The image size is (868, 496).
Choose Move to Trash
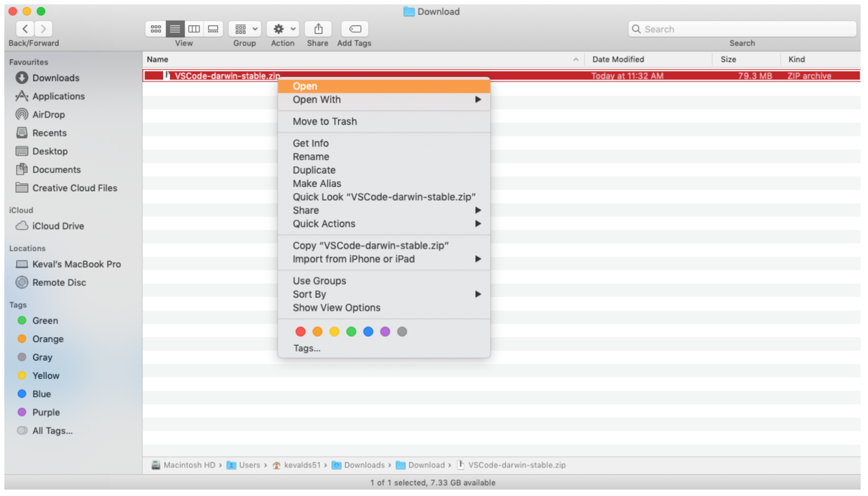pos(384,122)
